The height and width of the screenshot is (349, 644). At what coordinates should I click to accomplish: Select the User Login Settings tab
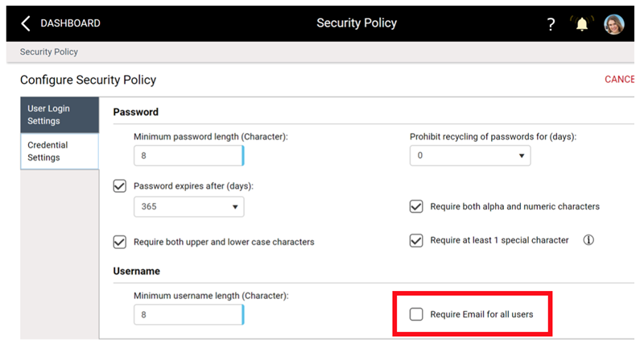pyautogui.click(x=60, y=114)
